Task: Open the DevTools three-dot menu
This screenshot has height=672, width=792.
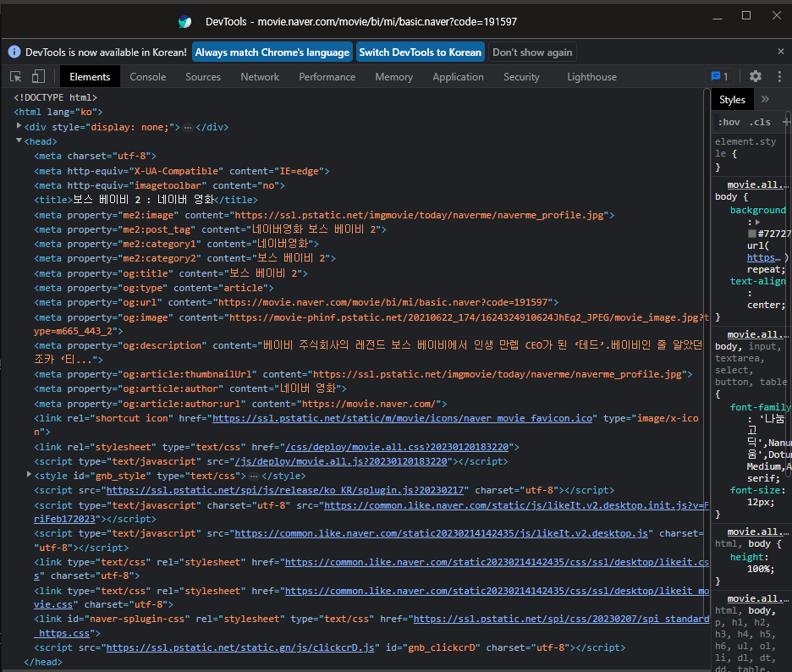Action: (x=779, y=76)
